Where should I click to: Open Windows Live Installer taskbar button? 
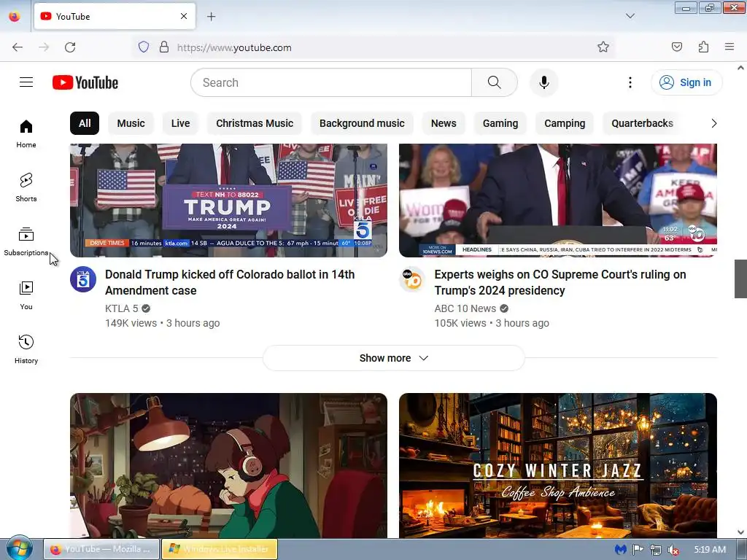point(220,549)
